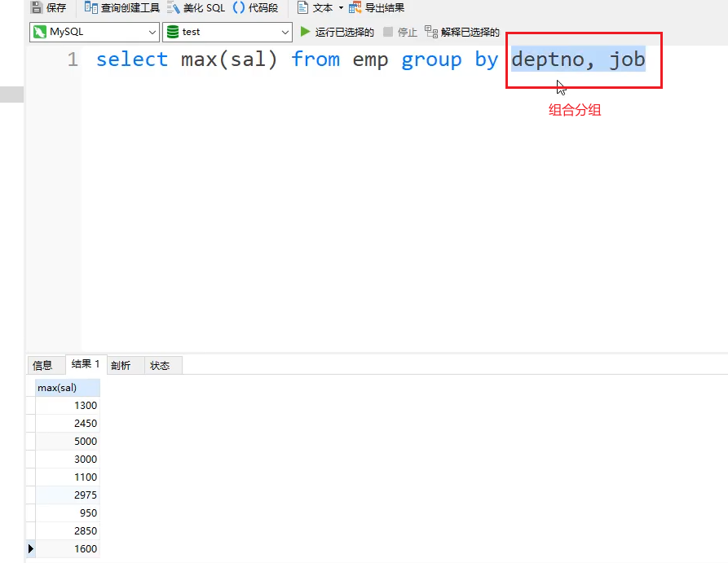Click the code snippet parentheses icon

tap(239, 7)
